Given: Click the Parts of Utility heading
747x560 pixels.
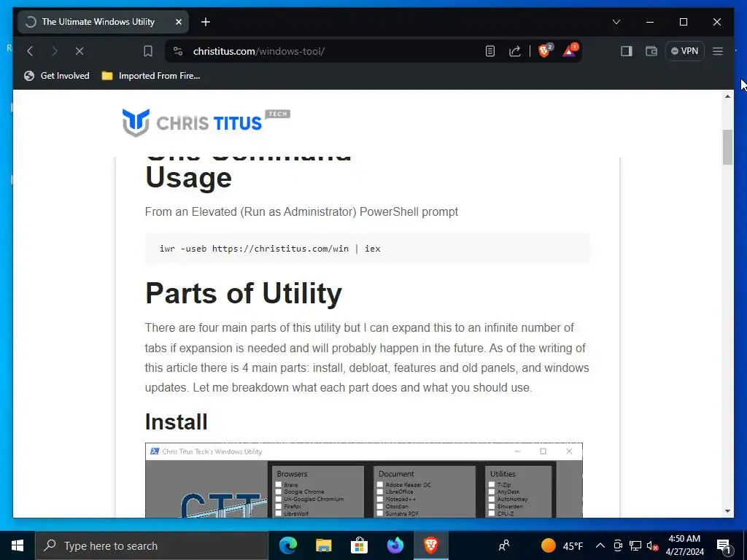Looking at the screenshot, I should point(244,293).
